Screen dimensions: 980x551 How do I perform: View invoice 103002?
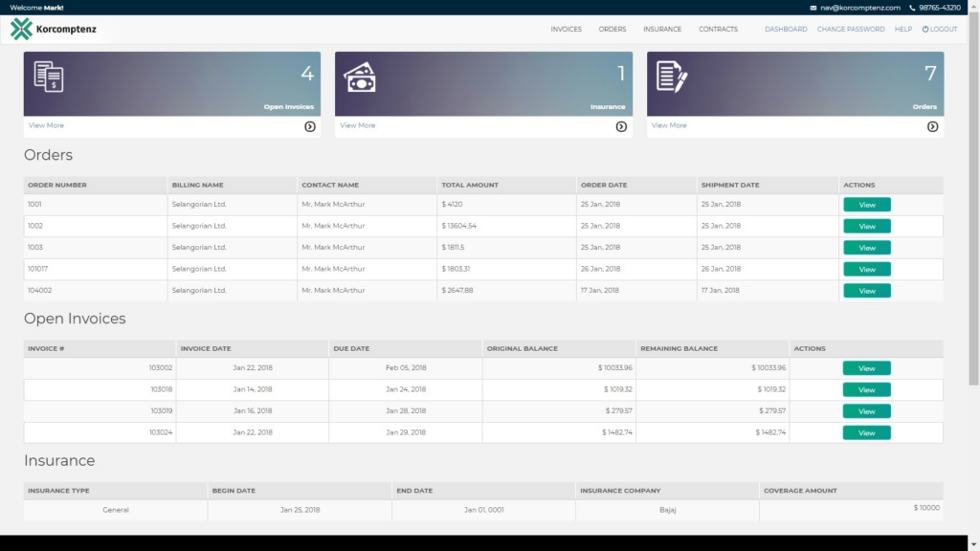tap(866, 367)
